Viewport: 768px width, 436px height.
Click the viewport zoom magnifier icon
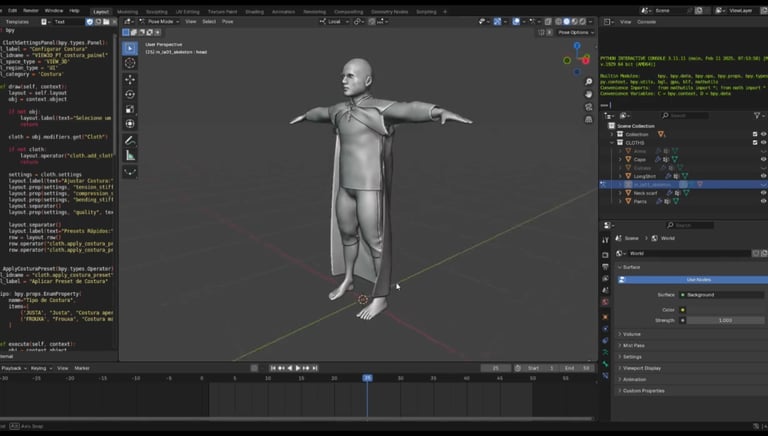[x=589, y=81]
